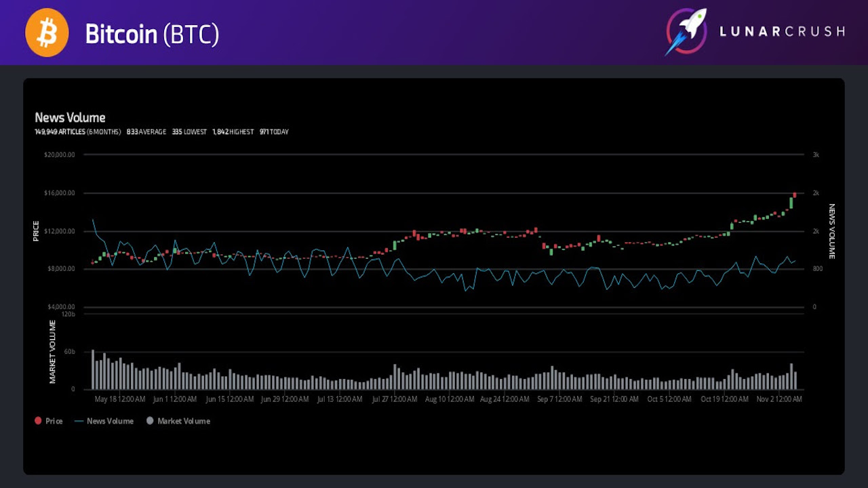Viewport: 868px width, 488px height.
Task: Click the Jul 27 12:00 AM date label
Action: click(395, 399)
